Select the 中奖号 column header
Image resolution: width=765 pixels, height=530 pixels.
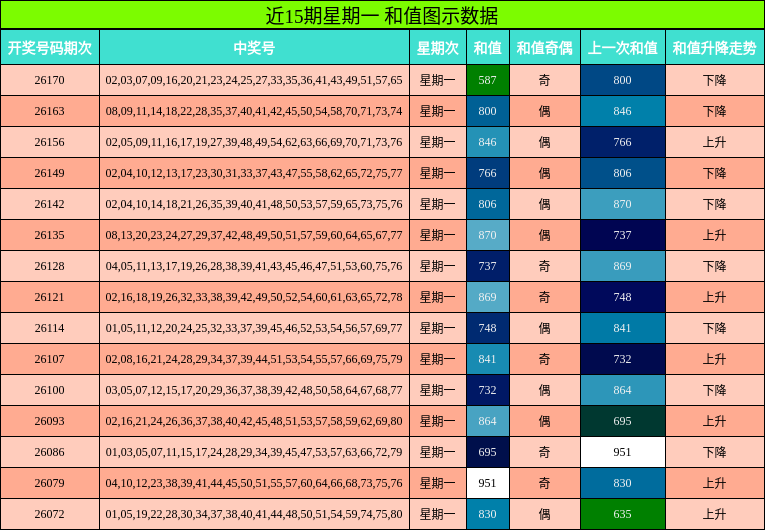[x=254, y=47]
